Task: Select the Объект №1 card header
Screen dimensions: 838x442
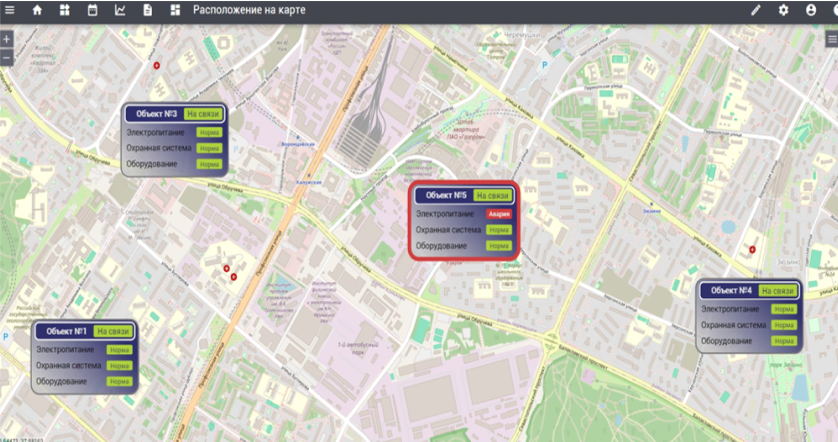Action: (x=84, y=331)
